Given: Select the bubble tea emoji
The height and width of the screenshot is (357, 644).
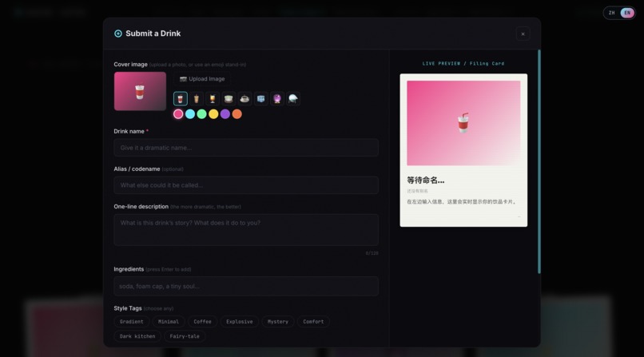Looking at the screenshot, I should click(197, 99).
